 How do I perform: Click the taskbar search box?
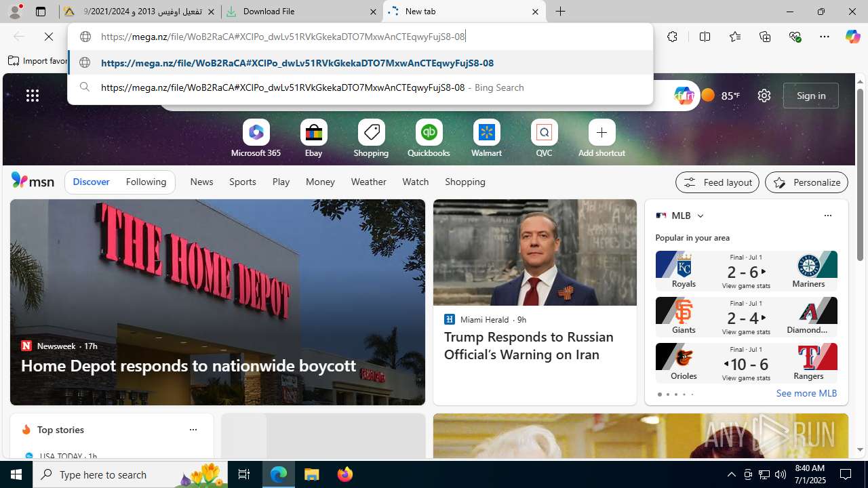point(131,474)
